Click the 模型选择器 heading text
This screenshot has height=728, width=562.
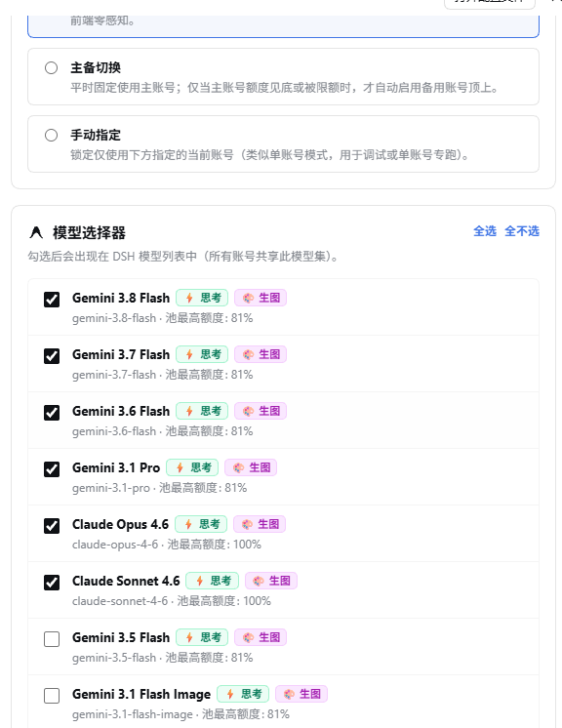89,232
